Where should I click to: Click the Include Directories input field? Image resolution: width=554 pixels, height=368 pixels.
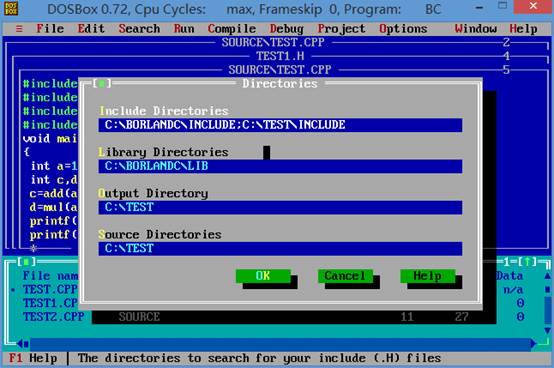coord(280,125)
